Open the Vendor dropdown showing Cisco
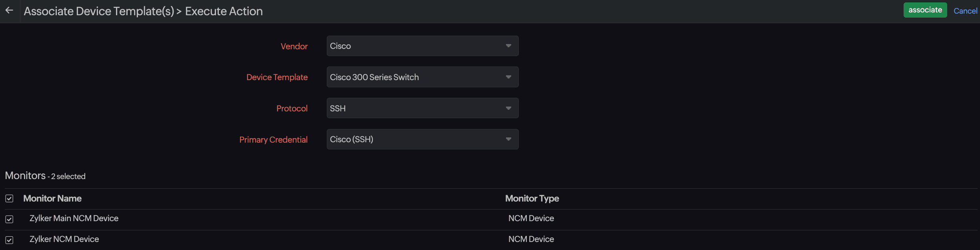980x250 pixels. coord(422,46)
